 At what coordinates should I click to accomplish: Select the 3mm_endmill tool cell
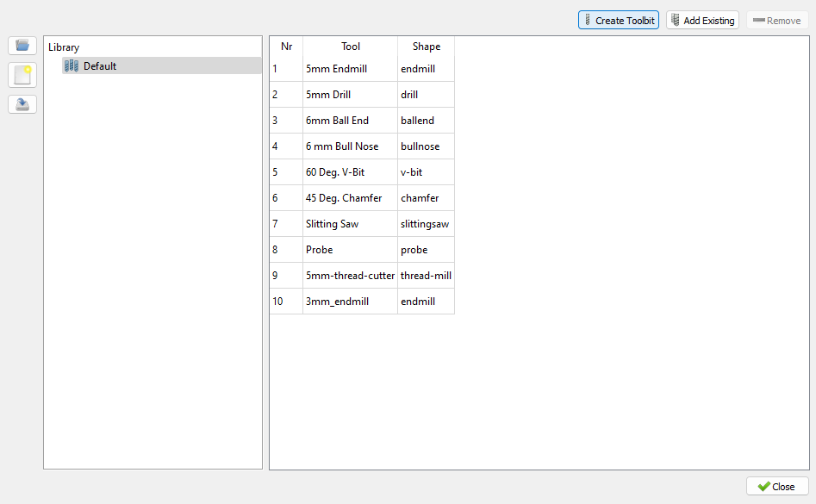[x=350, y=302]
